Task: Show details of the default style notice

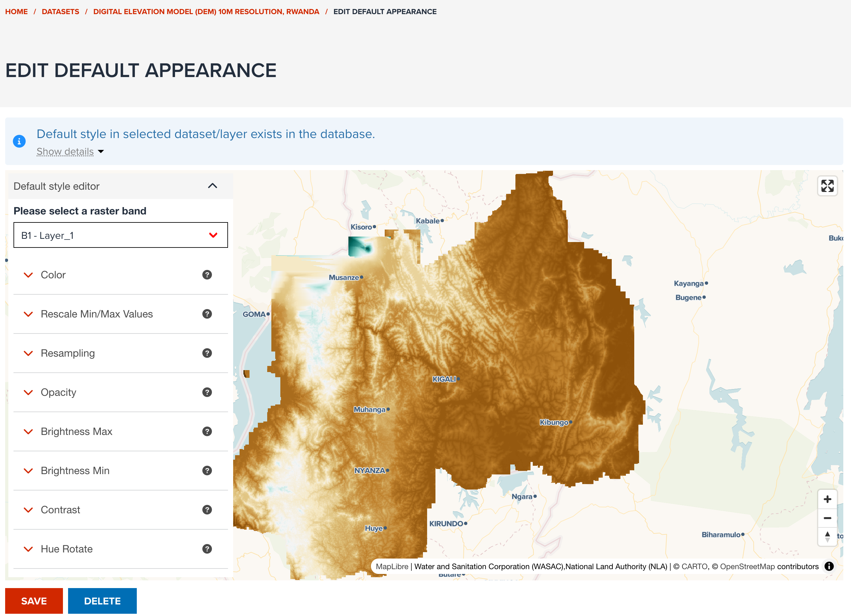Action: pyautogui.click(x=65, y=152)
